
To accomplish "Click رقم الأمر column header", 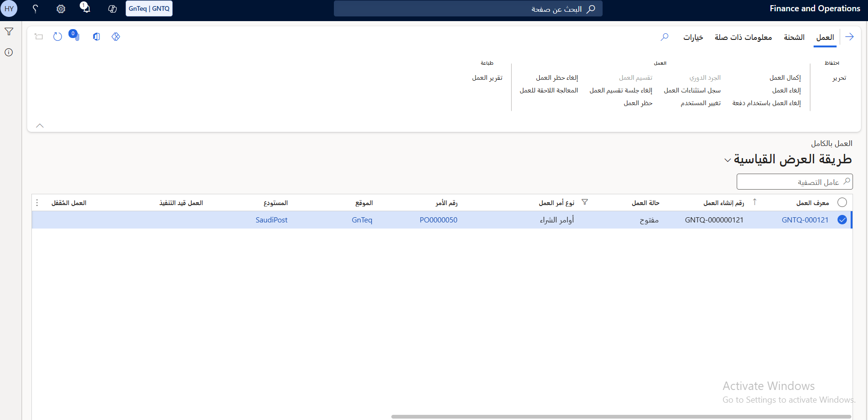I will [446, 203].
